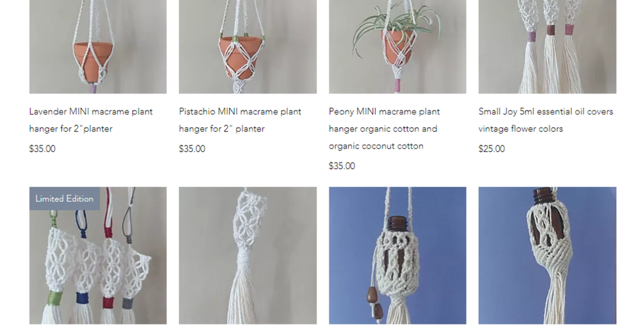Open the bottle holder with wooden beads image

(398, 255)
